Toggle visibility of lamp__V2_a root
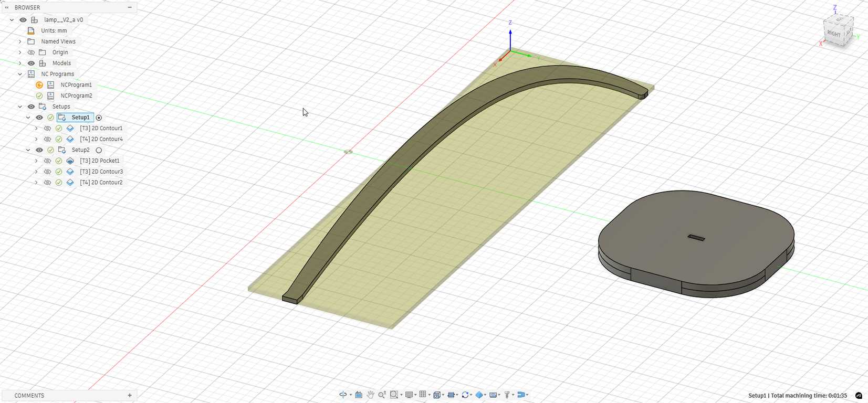 click(x=23, y=20)
